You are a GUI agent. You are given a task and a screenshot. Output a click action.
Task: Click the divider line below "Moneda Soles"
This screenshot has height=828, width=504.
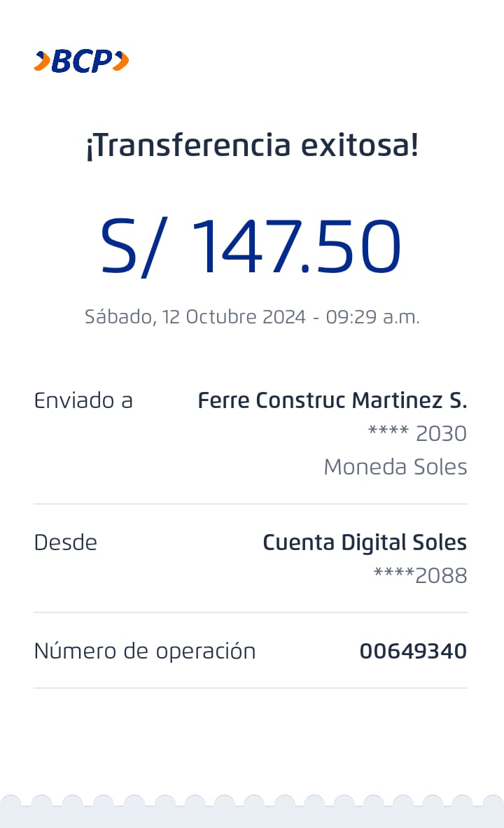click(x=251, y=504)
